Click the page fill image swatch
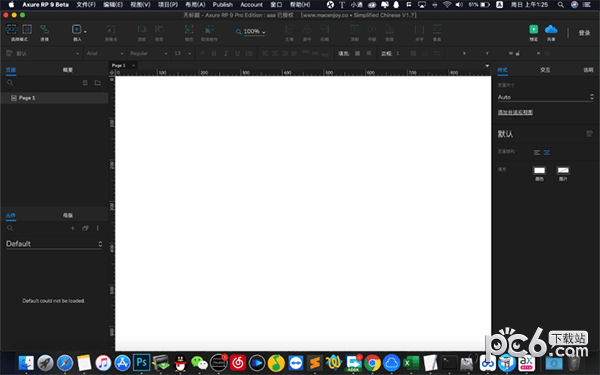The height and width of the screenshot is (375, 600). point(563,170)
